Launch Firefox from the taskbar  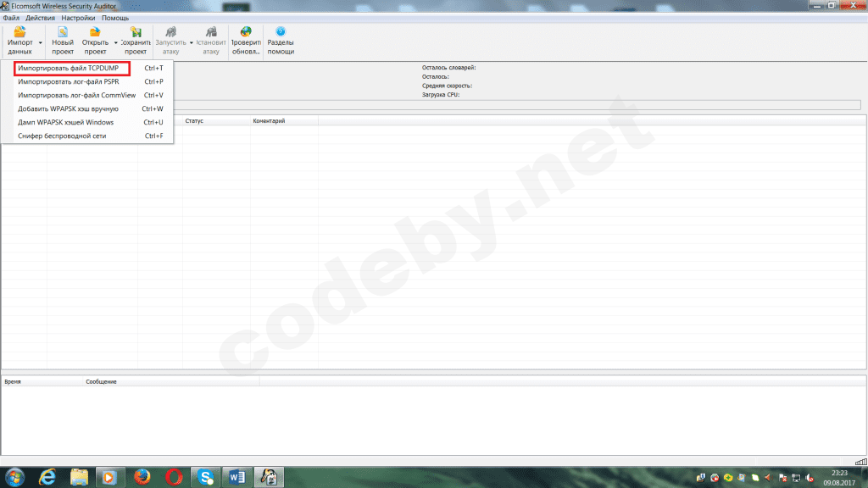(x=142, y=477)
